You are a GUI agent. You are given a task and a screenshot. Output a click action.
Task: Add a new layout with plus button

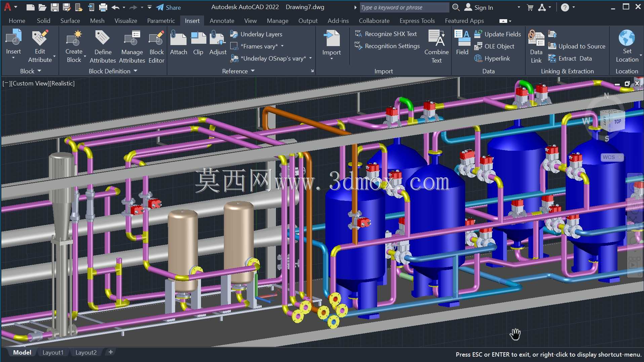click(x=111, y=352)
